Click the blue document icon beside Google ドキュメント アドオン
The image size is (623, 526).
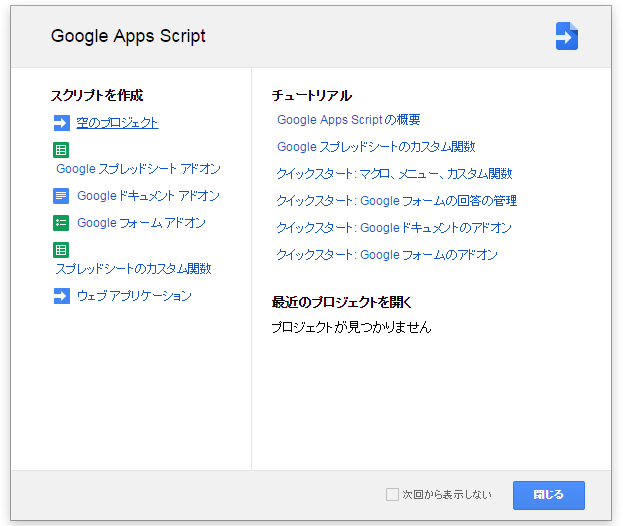coord(61,196)
